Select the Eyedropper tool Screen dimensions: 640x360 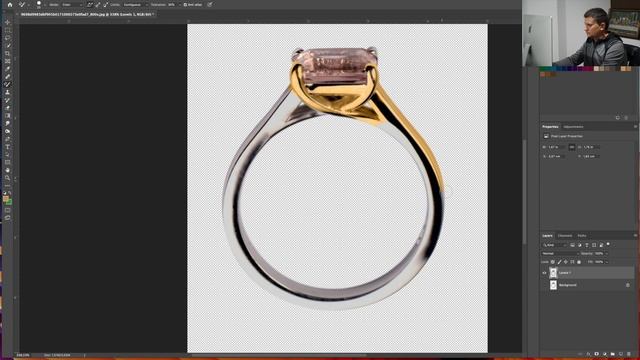tap(7, 69)
